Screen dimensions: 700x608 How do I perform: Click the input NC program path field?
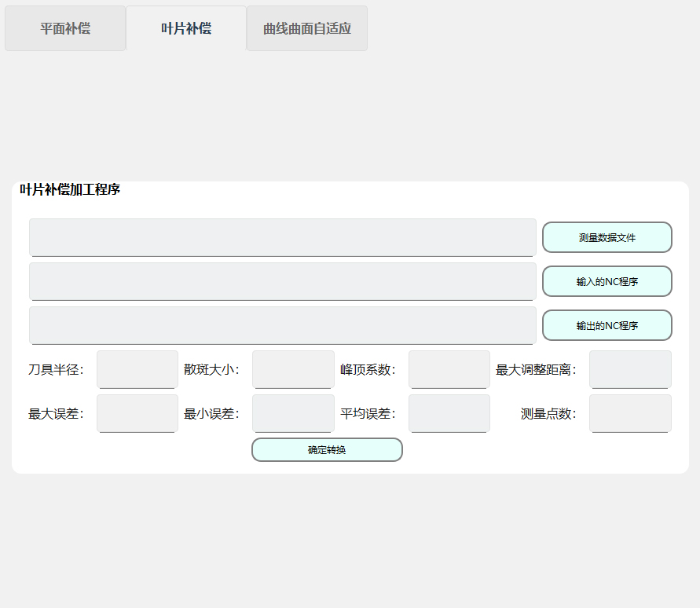click(283, 281)
